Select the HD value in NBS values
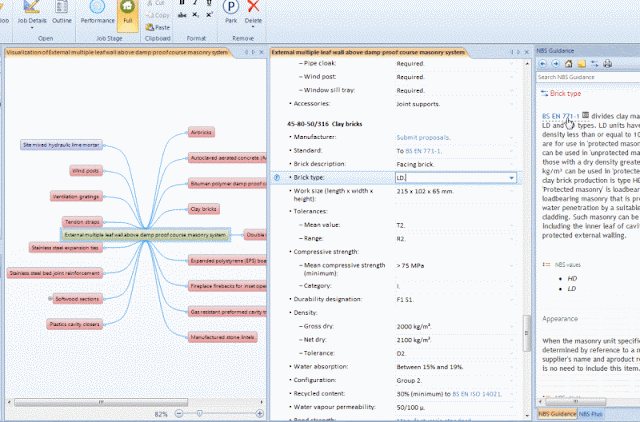The height and width of the screenshot is (422, 640). 572,278
